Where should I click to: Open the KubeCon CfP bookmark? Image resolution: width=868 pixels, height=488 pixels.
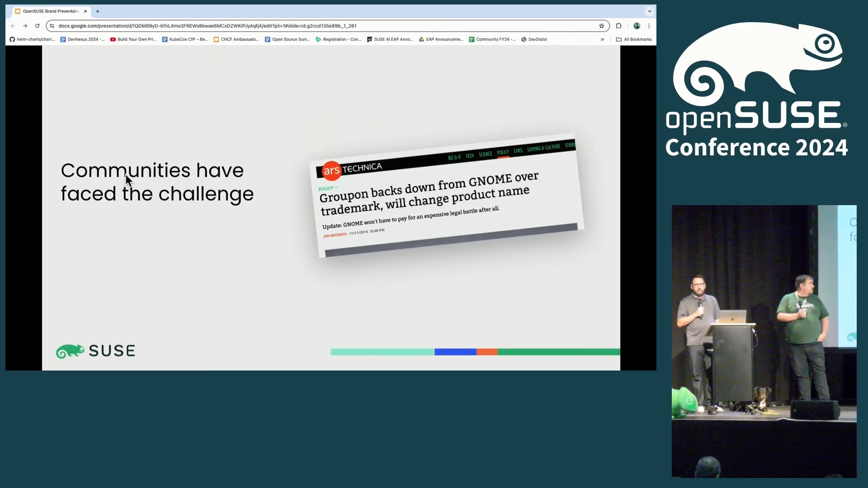(185, 39)
